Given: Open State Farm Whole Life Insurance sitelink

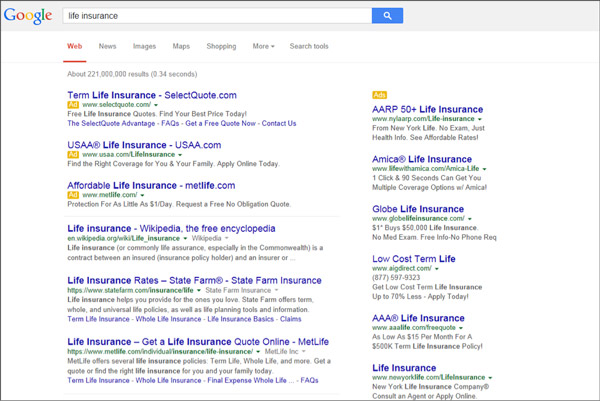Looking at the screenshot, I should click(168, 319).
